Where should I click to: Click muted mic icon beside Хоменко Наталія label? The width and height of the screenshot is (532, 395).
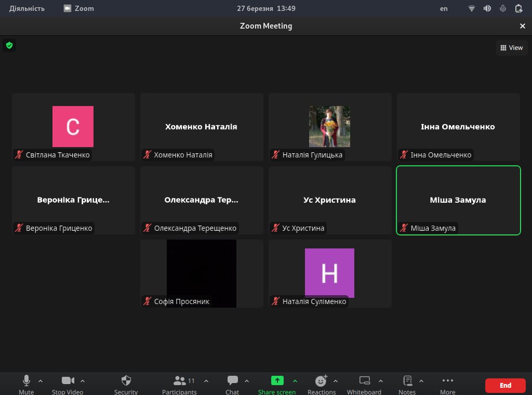click(x=147, y=155)
